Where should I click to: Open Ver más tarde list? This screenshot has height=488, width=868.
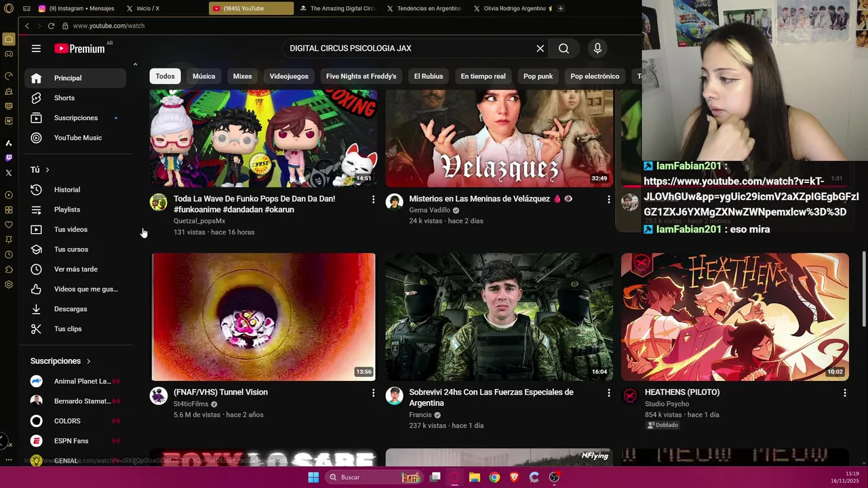[x=75, y=269]
